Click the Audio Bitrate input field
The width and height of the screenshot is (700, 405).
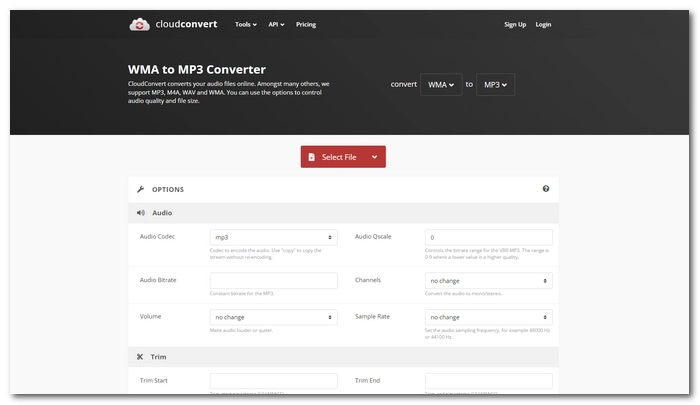click(x=273, y=281)
